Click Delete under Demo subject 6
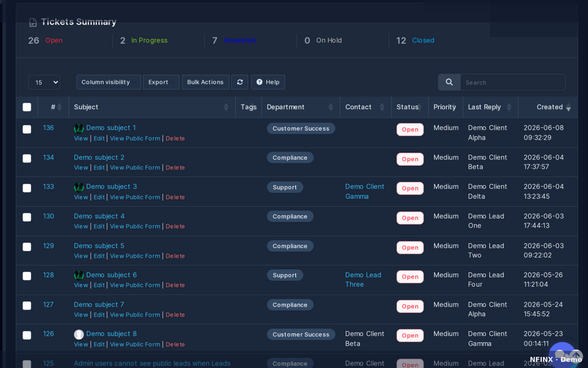Screen dimensions: 588x368 pos(175,285)
